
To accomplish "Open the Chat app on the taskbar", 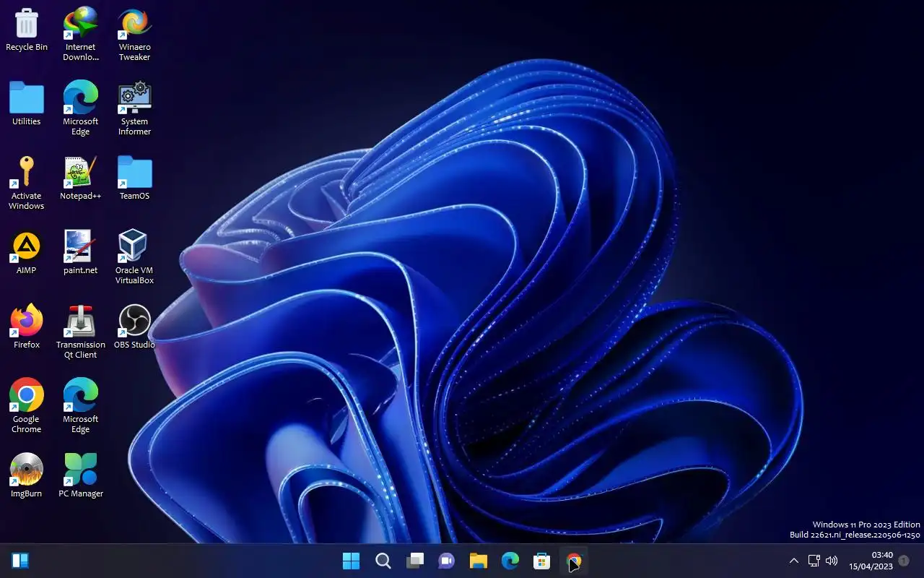I will pyautogui.click(x=447, y=561).
